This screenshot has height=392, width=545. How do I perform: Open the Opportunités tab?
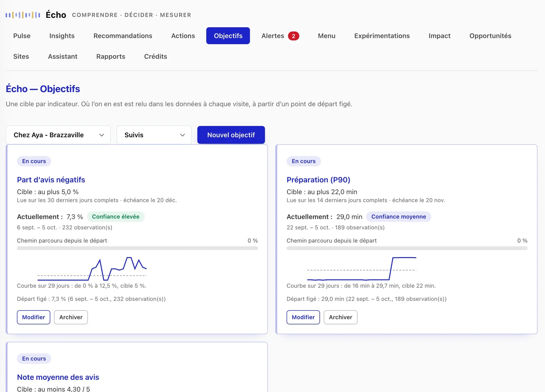point(490,36)
